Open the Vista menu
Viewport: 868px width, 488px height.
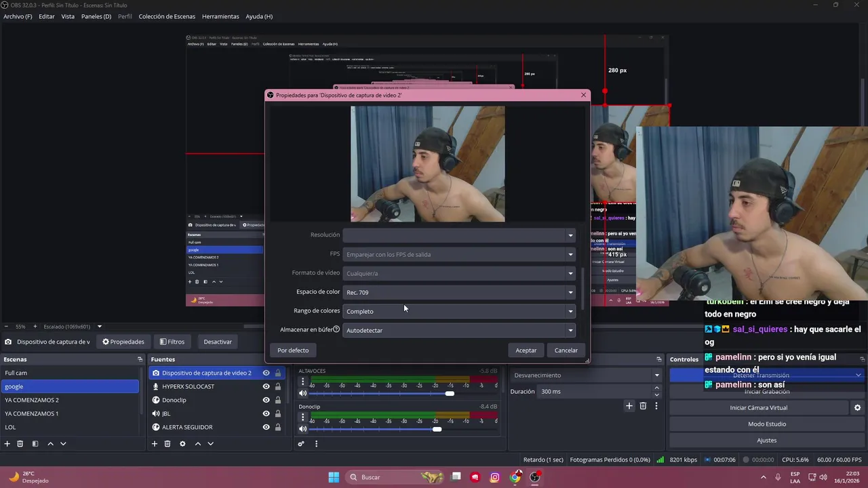coord(68,16)
